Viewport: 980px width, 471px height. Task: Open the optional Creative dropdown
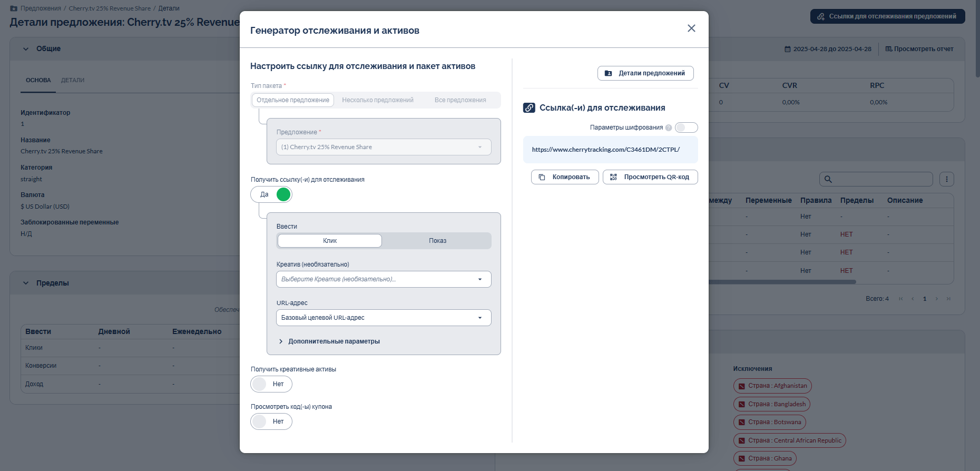coord(384,279)
